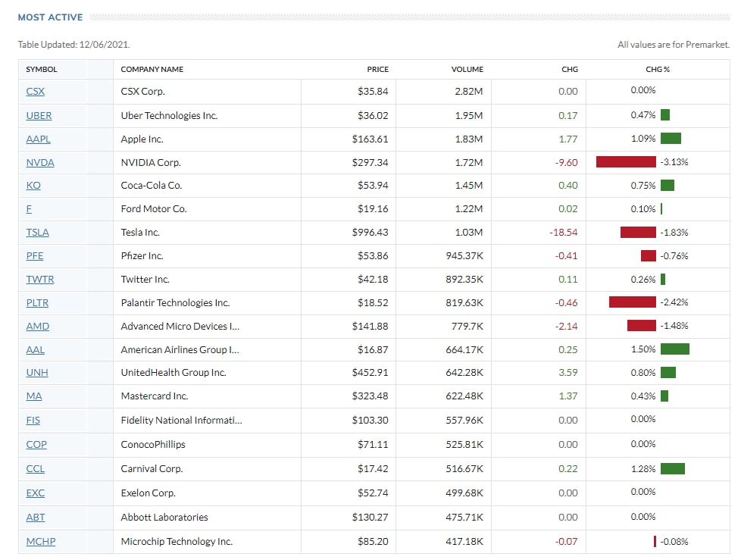This screenshot has width=741, height=560.
Task: Click the UBER ticker link
Action: (39, 116)
